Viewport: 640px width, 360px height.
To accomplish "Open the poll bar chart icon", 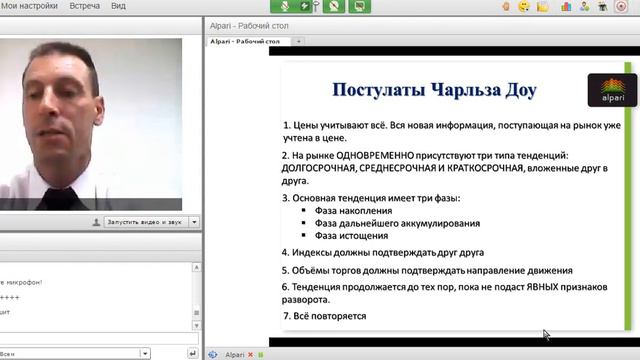I will click(x=566, y=7).
